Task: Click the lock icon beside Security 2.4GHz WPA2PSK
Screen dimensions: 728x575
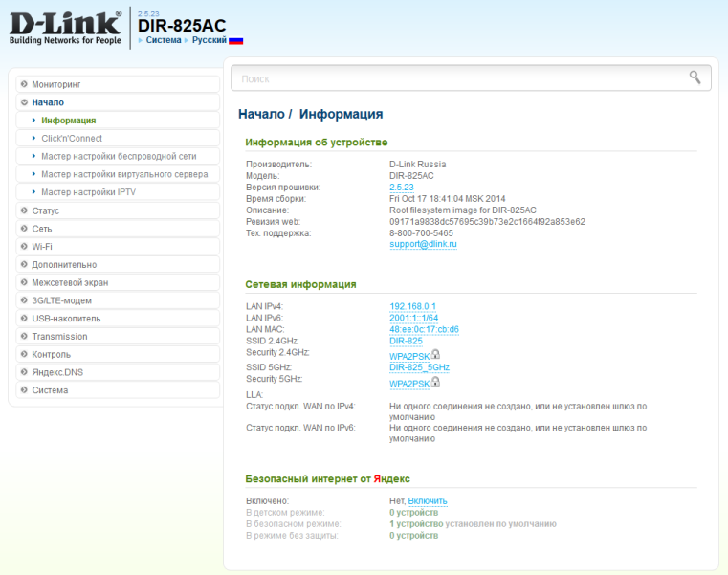Action: click(435, 354)
